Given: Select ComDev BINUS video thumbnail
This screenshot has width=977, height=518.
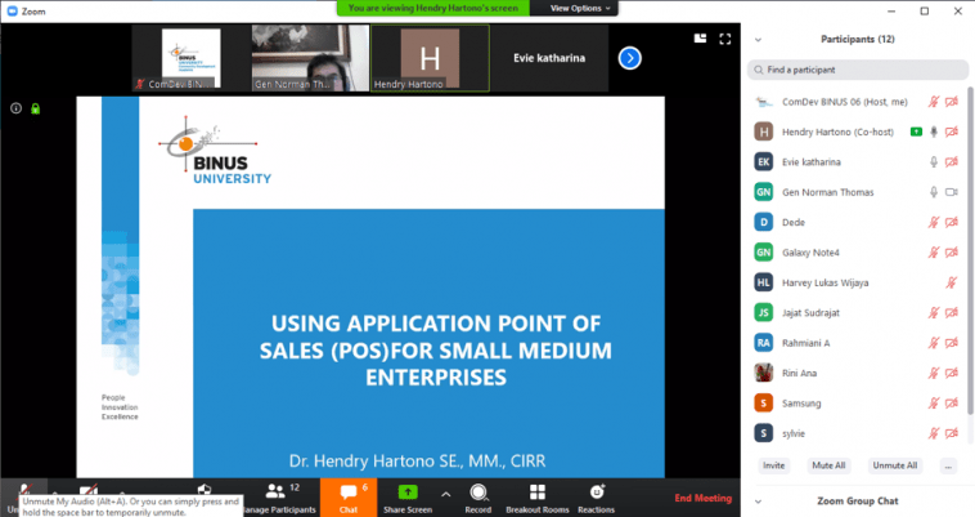Looking at the screenshot, I should [x=191, y=59].
